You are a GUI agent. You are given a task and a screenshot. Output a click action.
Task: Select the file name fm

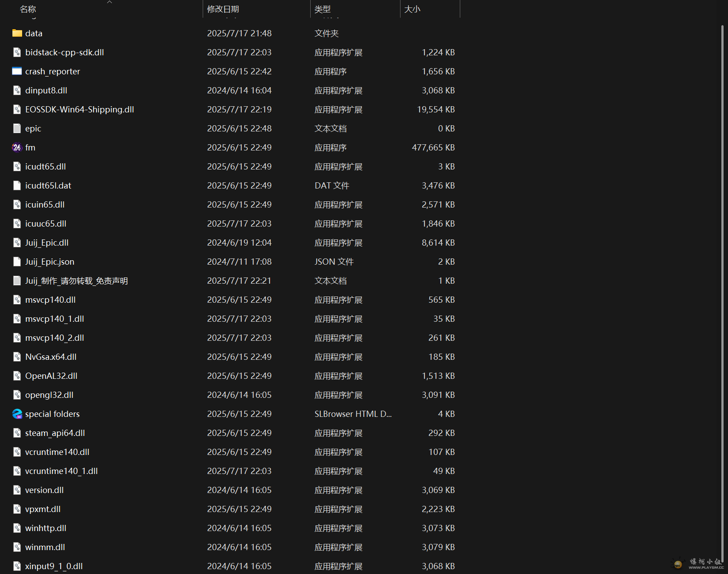click(x=30, y=147)
